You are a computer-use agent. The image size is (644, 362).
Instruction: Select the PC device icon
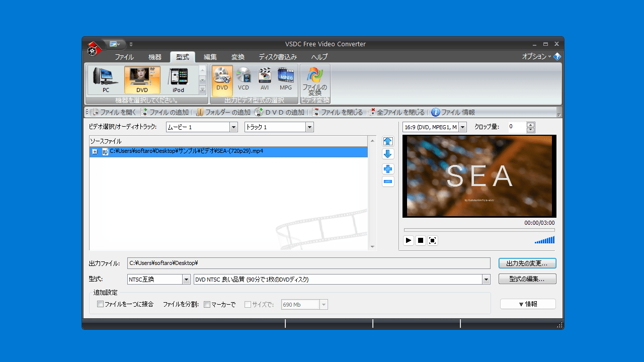click(x=106, y=80)
